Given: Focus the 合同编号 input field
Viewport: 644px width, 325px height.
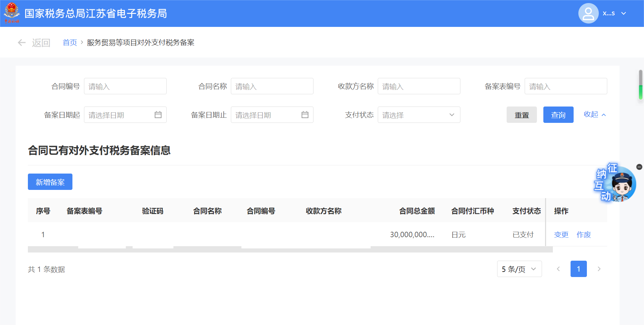Looking at the screenshot, I should (125, 86).
